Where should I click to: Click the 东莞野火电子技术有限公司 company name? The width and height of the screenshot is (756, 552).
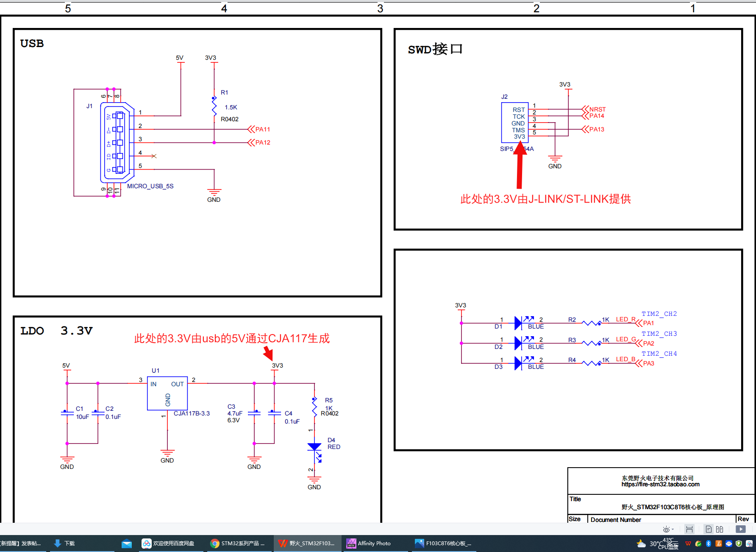click(657, 478)
